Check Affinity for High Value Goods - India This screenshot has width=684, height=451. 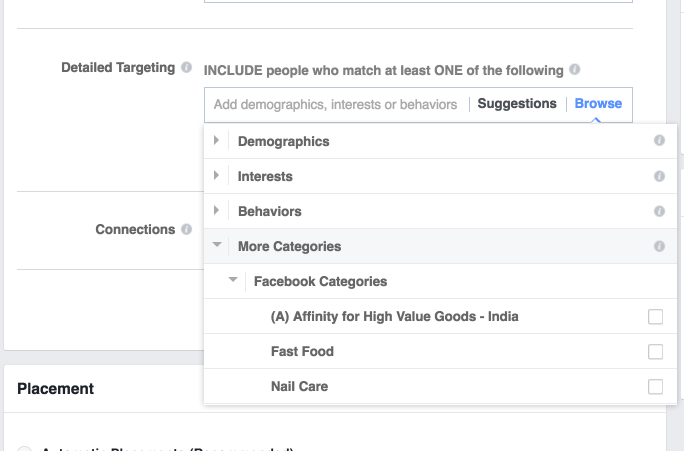[655, 317]
